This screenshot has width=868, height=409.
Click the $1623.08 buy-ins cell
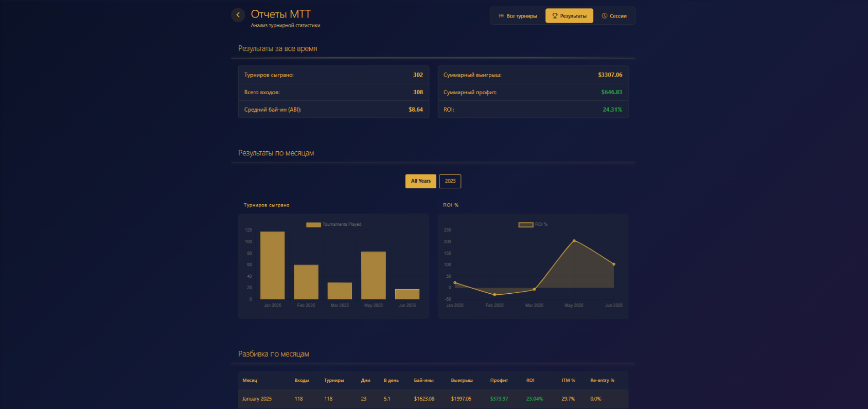point(424,399)
